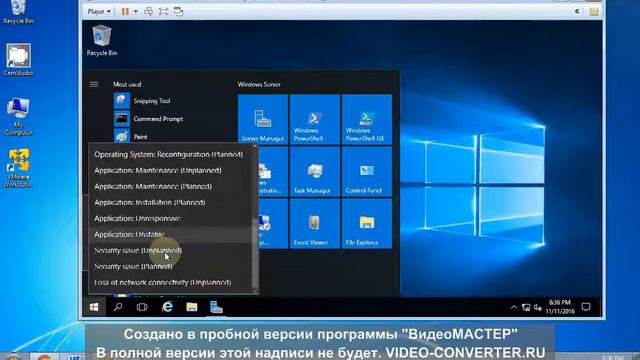
Task: Expand the Start menu hamburger button
Action: [94, 84]
